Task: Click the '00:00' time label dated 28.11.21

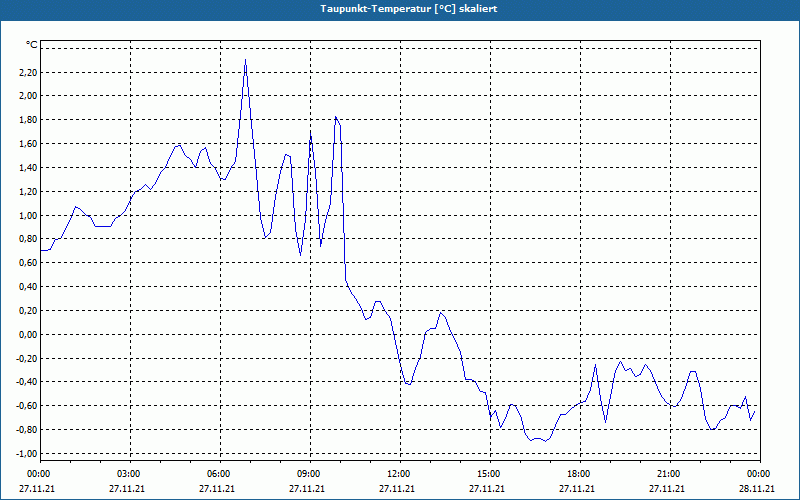Action: click(x=760, y=474)
